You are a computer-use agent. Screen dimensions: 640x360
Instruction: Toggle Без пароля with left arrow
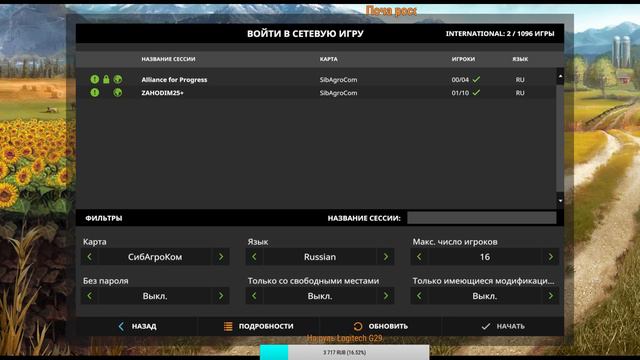[89, 296]
